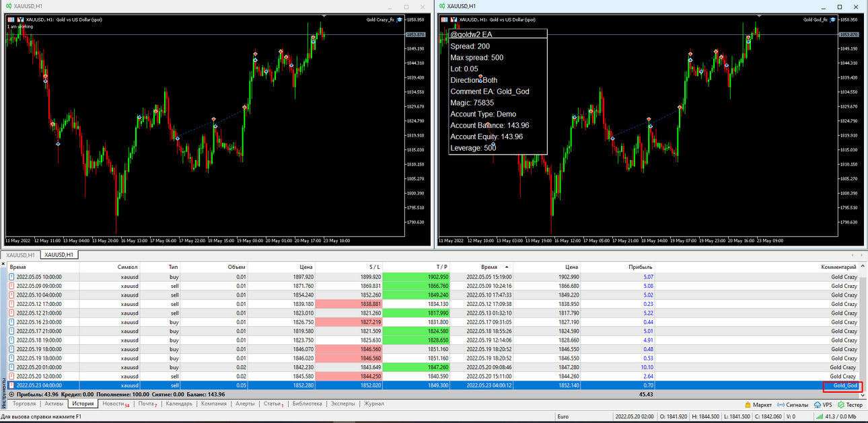The image size is (868, 423).
Task: Open the Календарь tab
Action: click(178, 404)
